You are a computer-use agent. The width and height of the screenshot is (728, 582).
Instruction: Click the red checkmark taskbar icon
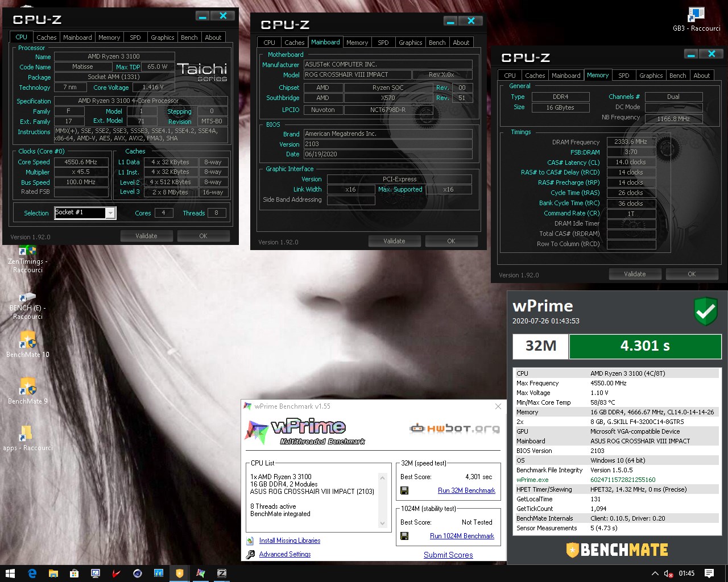click(x=116, y=573)
